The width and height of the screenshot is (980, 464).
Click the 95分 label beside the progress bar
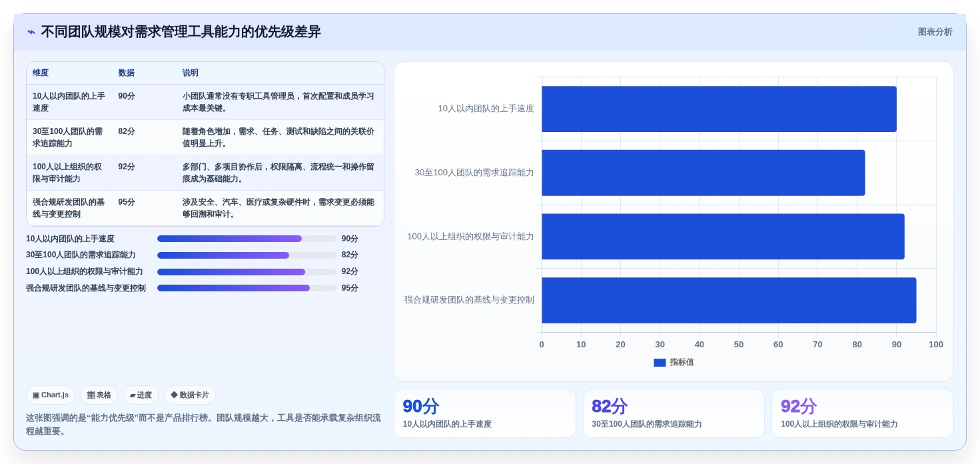click(x=350, y=288)
